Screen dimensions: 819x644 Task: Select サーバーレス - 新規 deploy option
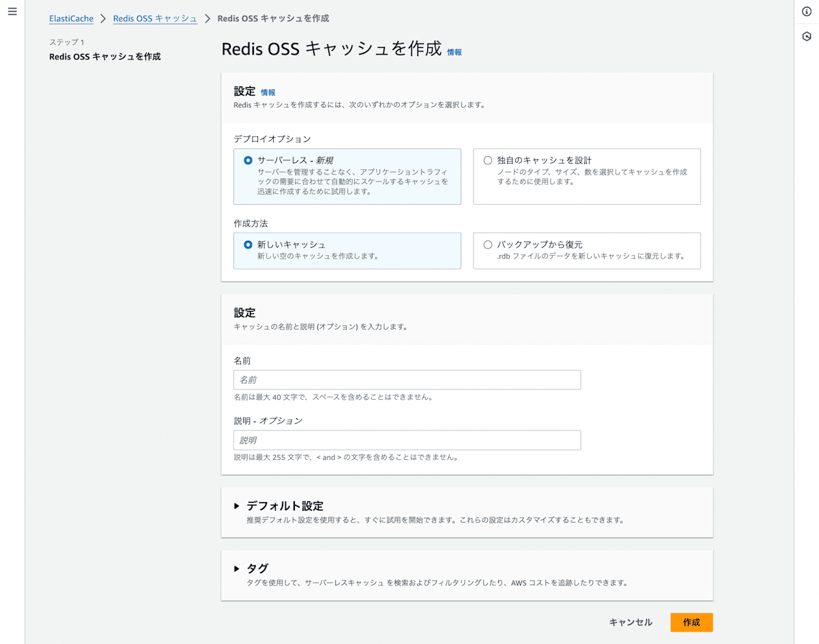(347, 177)
